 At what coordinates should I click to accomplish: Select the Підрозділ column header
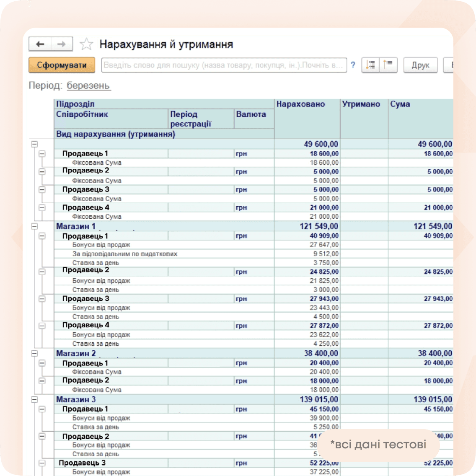pos(164,104)
